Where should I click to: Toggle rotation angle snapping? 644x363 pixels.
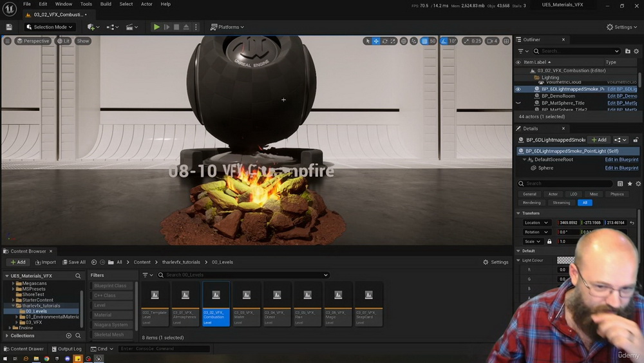coord(444,41)
